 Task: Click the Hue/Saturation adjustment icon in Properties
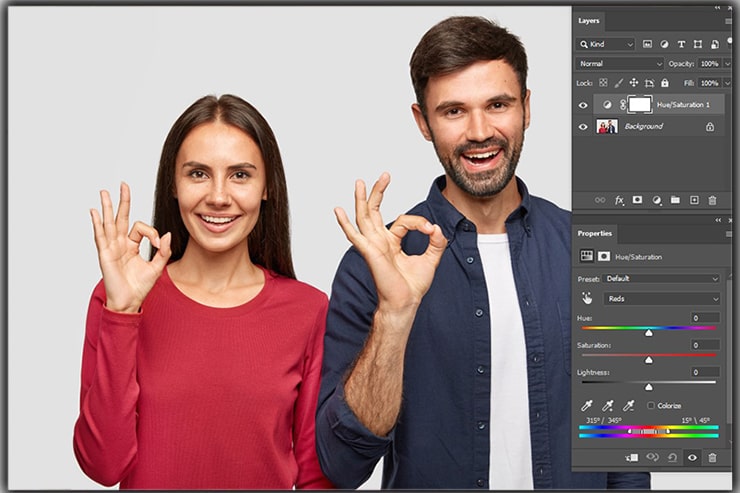586,256
